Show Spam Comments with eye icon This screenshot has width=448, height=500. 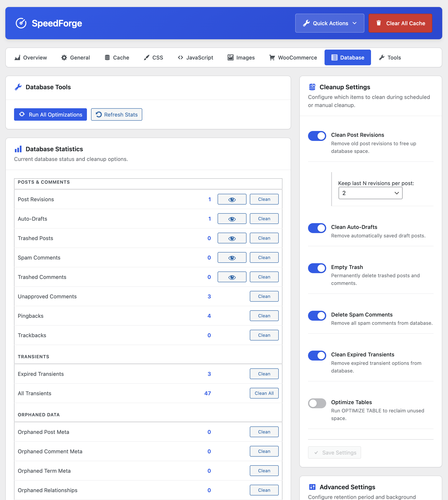point(232,258)
